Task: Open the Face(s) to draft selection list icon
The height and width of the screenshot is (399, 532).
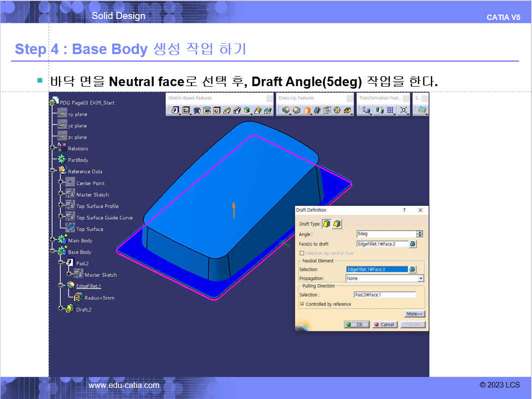Action: pos(412,244)
